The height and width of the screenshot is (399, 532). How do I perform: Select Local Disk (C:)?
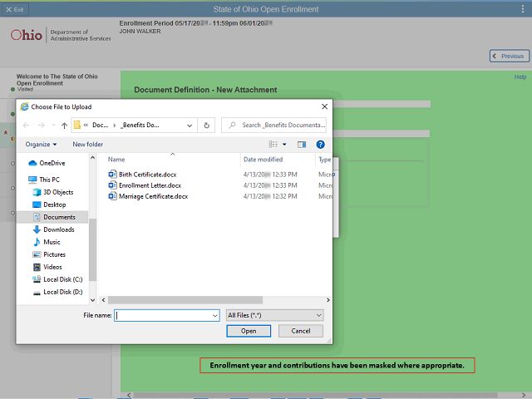pos(57,279)
